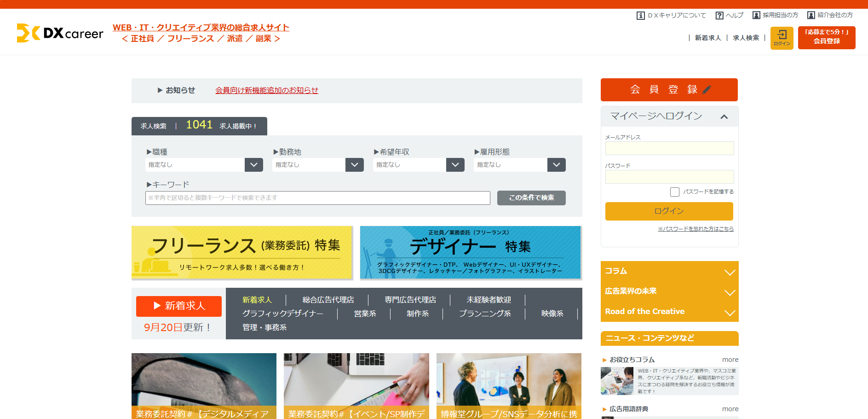868x419 pixels.
Task: Click the この条件で検索 button
Action: pos(531,198)
